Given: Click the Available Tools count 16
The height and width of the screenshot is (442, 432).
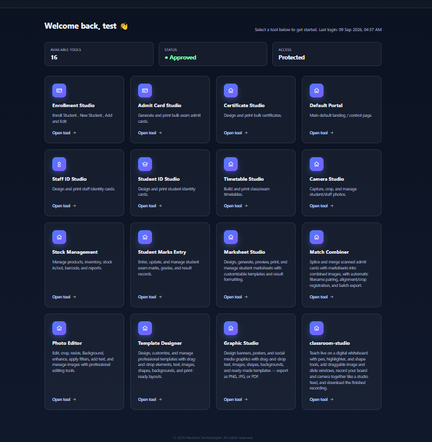Looking at the screenshot, I should 54,57.
